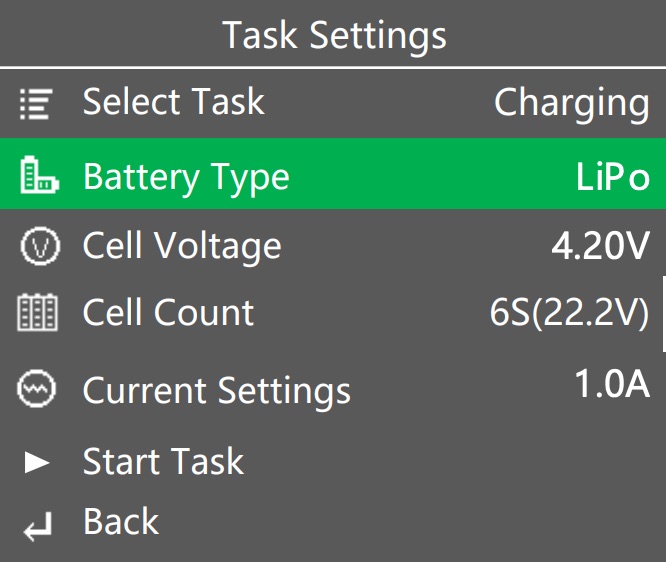This screenshot has width=666, height=562.
Task: Click the Select Task list icon
Action: pyautogui.click(x=36, y=104)
